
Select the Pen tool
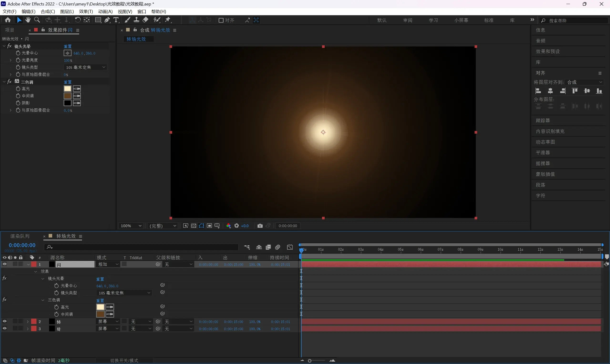107,20
